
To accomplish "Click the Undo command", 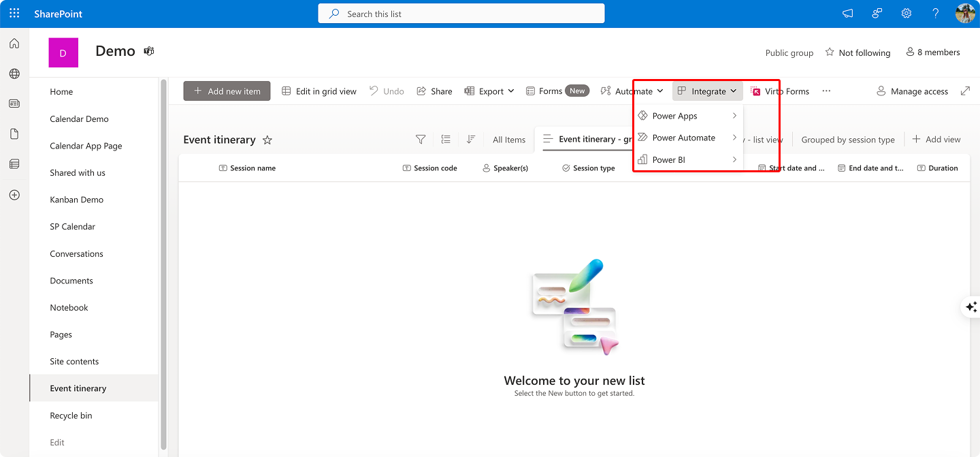I will [387, 91].
